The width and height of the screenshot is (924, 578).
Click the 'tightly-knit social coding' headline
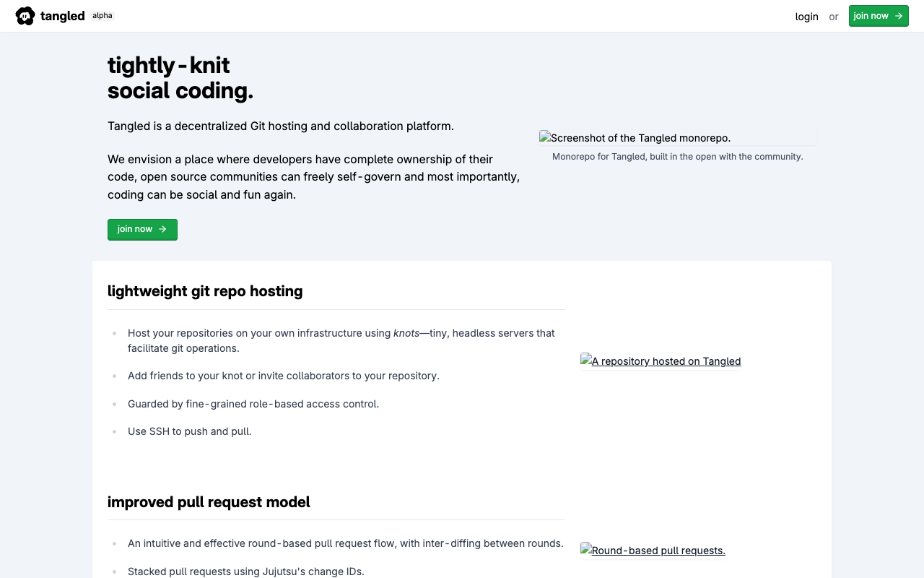[x=180, y=77]
